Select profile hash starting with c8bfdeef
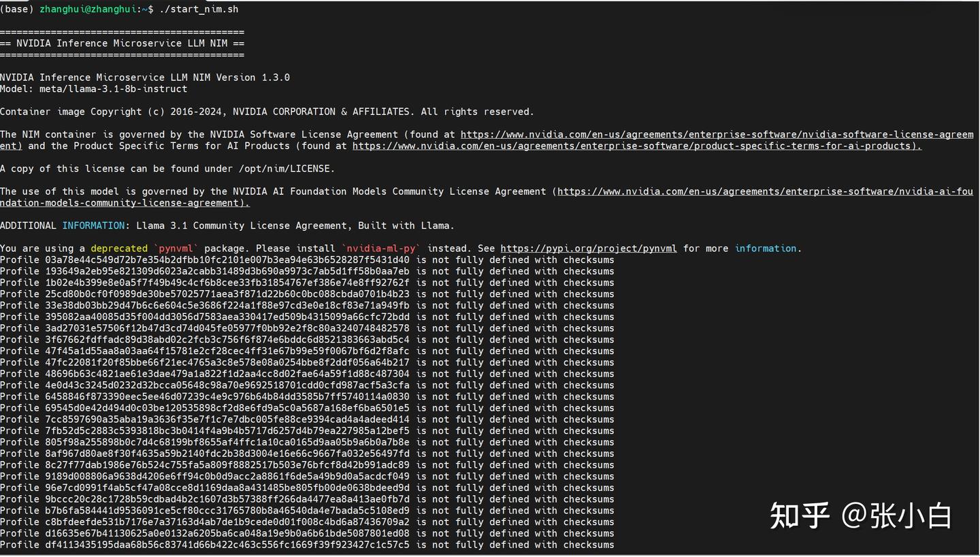980x557 pixels. click(x=227, y=522)
